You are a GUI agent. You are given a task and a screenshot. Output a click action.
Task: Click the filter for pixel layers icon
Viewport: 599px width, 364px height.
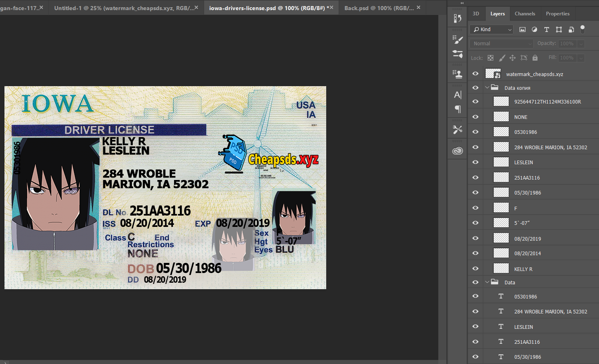[523, 30]
